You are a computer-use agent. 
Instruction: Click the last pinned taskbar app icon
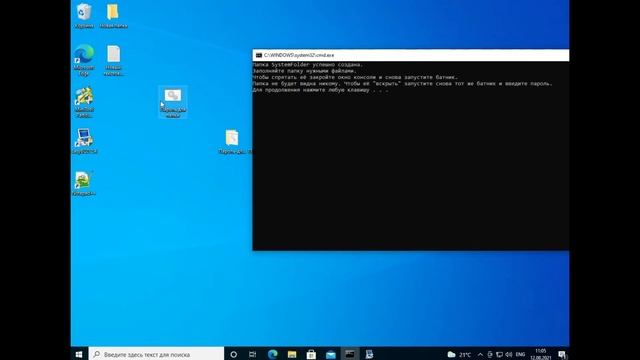click(x=369, y=354)
